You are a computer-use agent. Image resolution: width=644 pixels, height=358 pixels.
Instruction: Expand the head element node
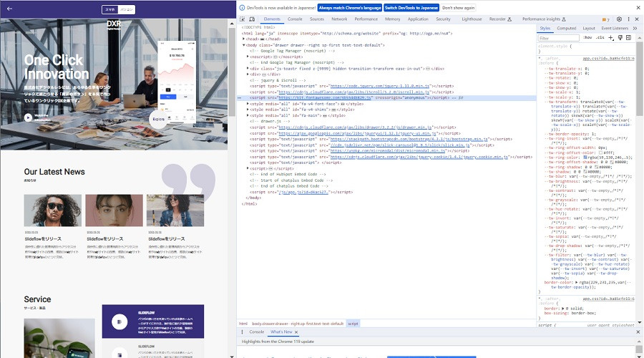(x=243, y=39)
